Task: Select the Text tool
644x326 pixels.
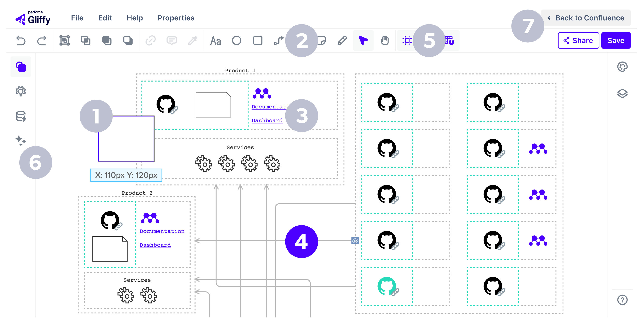Action: point(215,41)
